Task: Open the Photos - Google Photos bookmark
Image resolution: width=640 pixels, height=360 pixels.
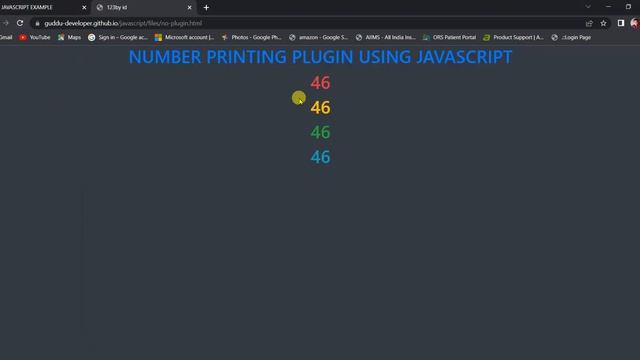Action: coord(251,37)
